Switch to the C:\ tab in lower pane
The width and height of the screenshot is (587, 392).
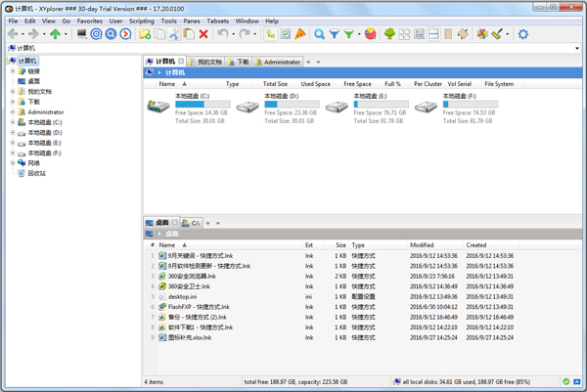[192, 223]
